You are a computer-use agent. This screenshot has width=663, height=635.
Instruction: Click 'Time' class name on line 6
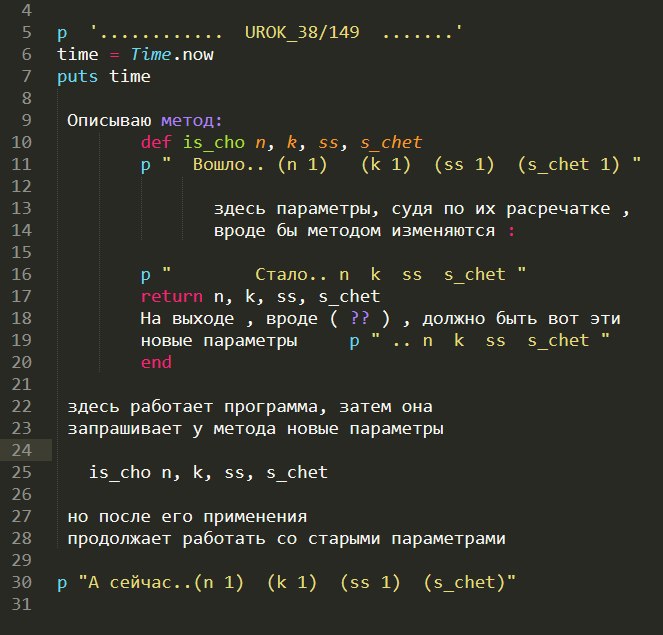(151, 55)
